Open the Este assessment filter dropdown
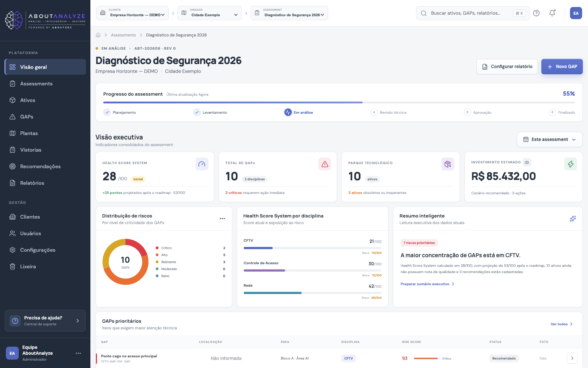588x368 pixels. coord(549,139)
